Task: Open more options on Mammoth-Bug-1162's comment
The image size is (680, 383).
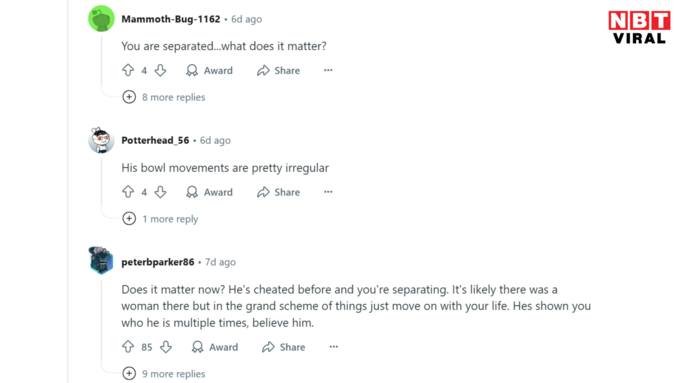Action: (x=328, y=70)
